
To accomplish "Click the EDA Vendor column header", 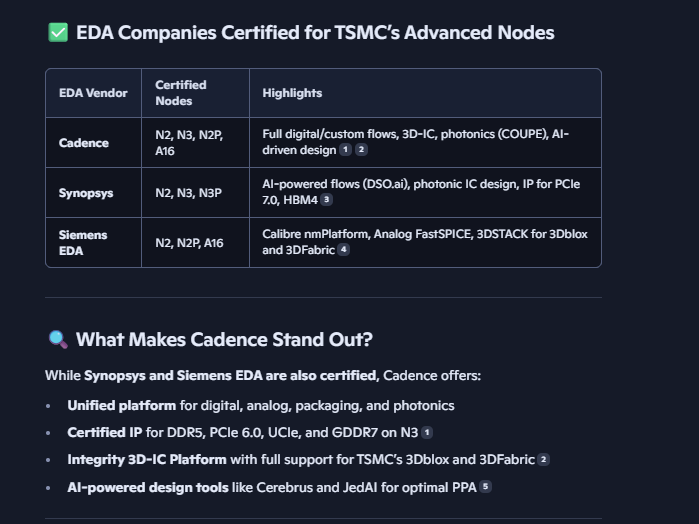I will click(93, 93).
